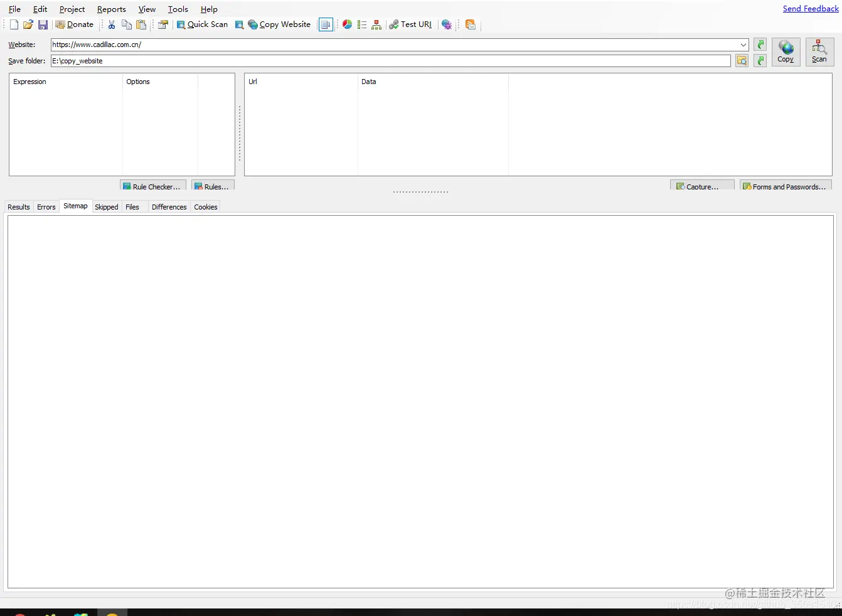Open the Help menu

pyautogui.click(x=209, y=9)
